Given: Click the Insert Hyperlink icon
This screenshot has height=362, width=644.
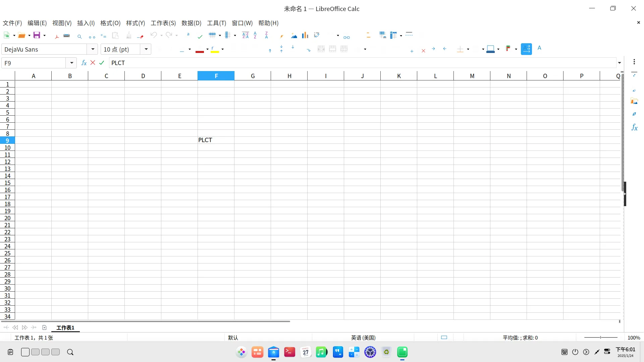Looking at the screenshot, I should pos(346,37).
